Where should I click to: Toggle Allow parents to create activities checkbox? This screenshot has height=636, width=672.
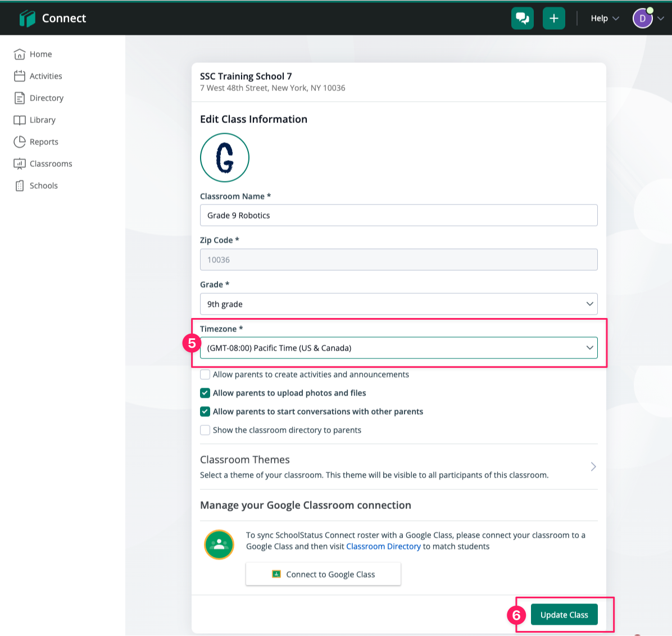pyautogui.click(x=205, y=374)
